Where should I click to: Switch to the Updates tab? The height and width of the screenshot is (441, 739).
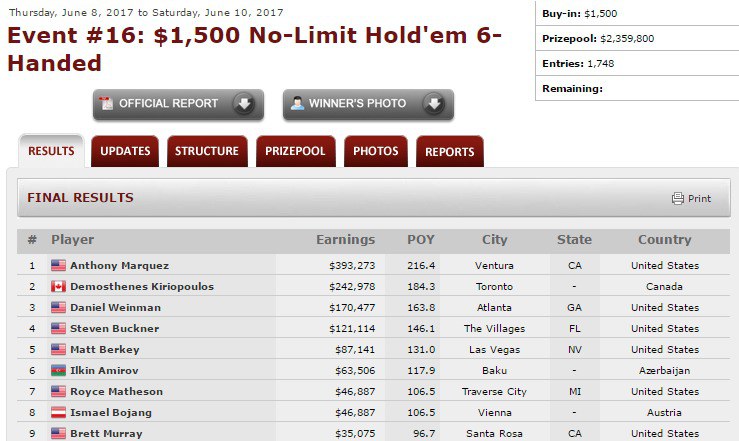point(125,152)
